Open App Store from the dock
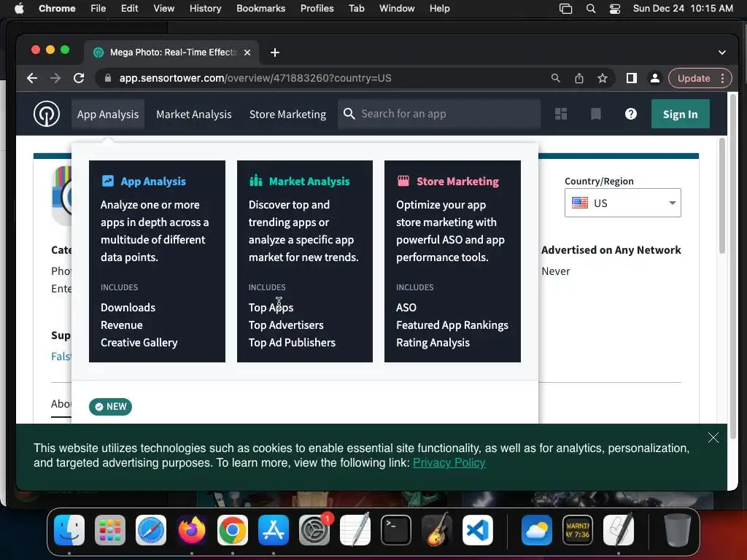Screen dimensions: 747x560 tap(274, 530)
